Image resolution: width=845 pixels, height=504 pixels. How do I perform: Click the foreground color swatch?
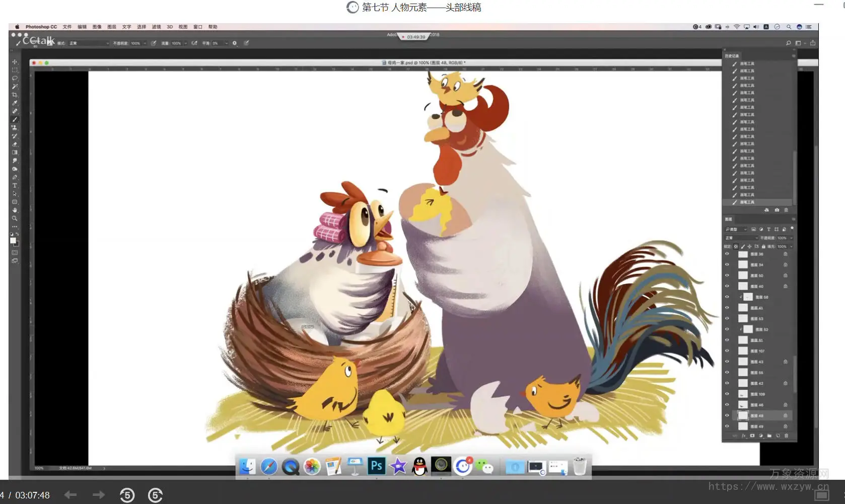pyautogui.click(x=13, y=241)
